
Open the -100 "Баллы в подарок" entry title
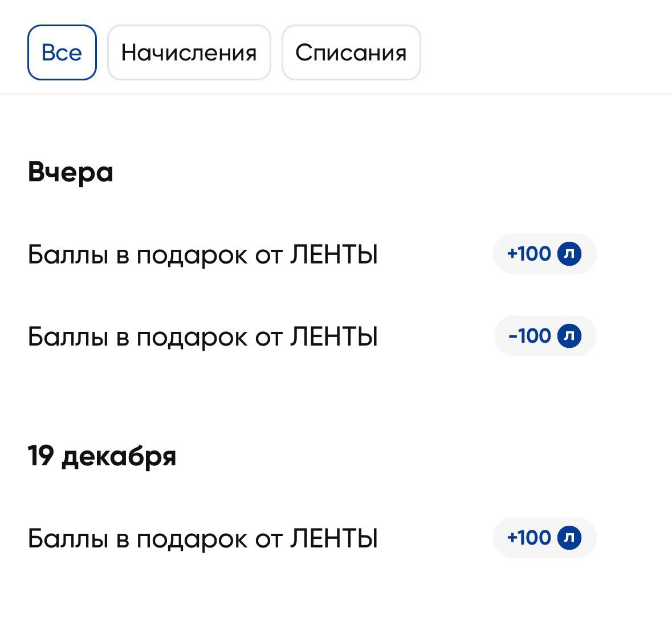pyautogui.click(x=202, y=337)
